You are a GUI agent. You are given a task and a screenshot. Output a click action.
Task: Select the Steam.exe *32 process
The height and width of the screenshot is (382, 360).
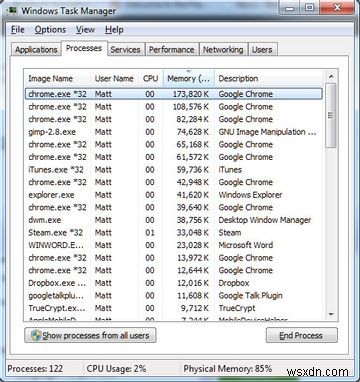pos(174,233)
